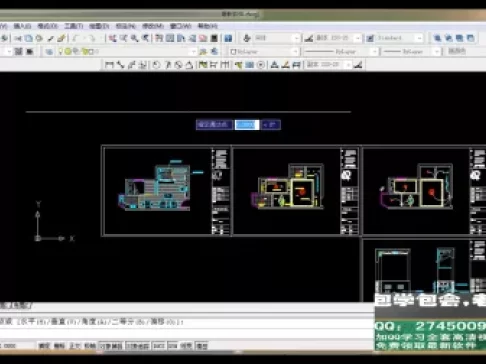Open the Layer Properties Manager icon

click(x=49, y=52)
